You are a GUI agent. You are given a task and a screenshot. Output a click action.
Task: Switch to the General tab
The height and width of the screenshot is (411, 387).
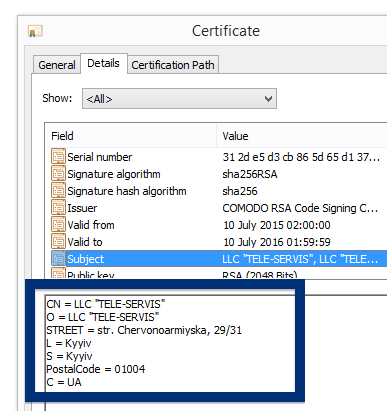coord(57,65)
